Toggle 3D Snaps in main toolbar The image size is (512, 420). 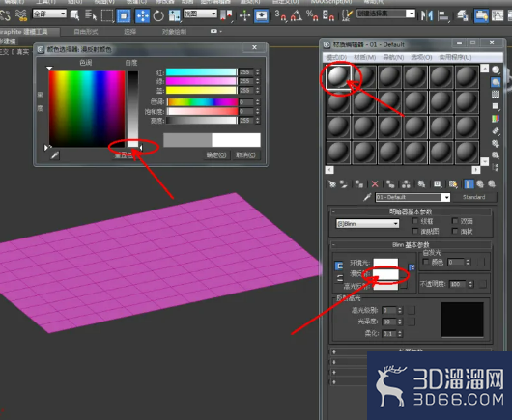tap(280, 15)
